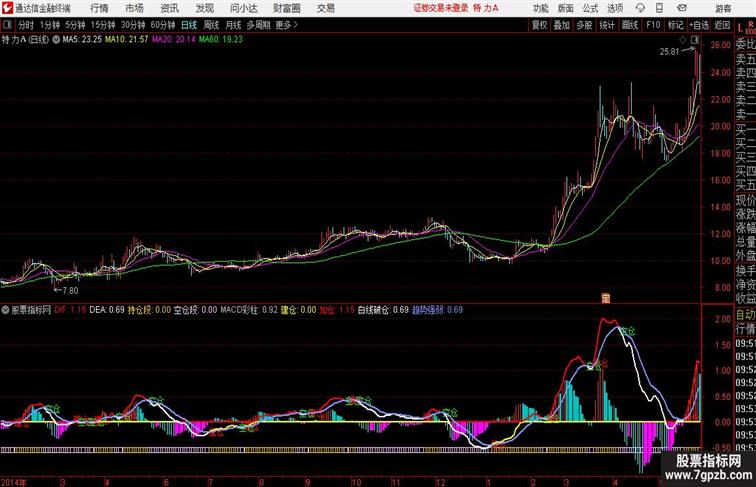Open the 资讯 menu
Image resolution: width=756 pixels, height=487 pixels.
pyautogui.click(x=170, y=8)
